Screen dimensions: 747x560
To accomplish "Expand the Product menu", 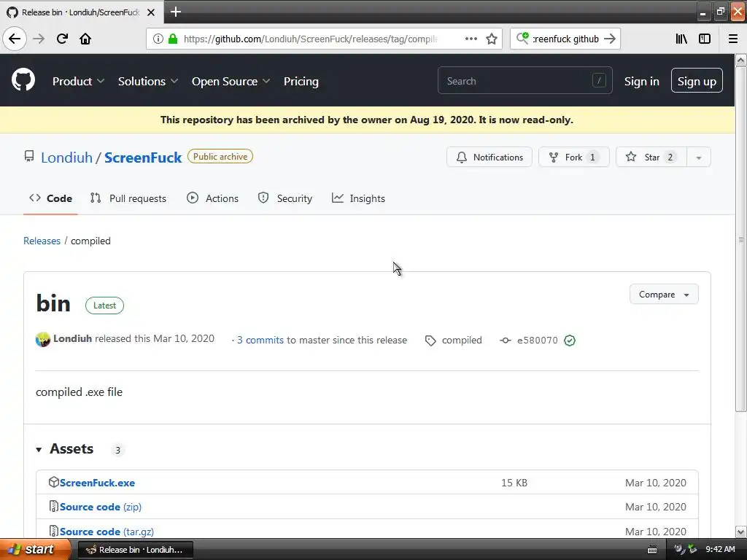I will tap(78, 82).
